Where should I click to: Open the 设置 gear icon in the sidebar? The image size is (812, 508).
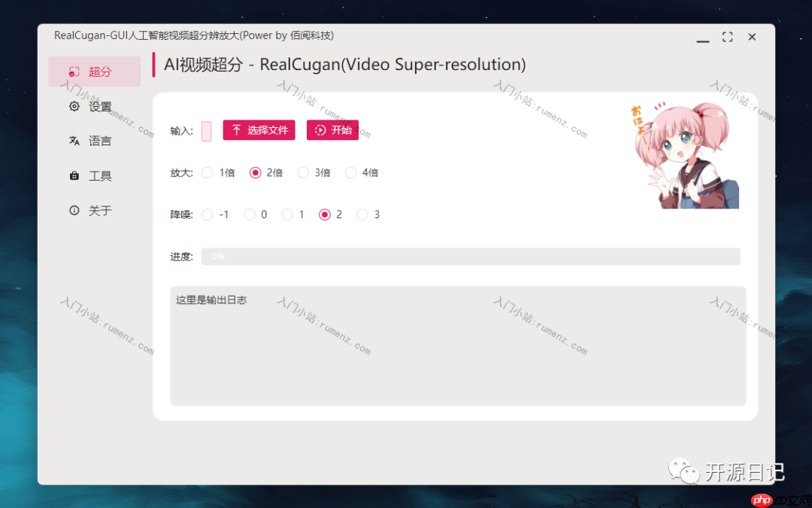click(x=74, y=106)
